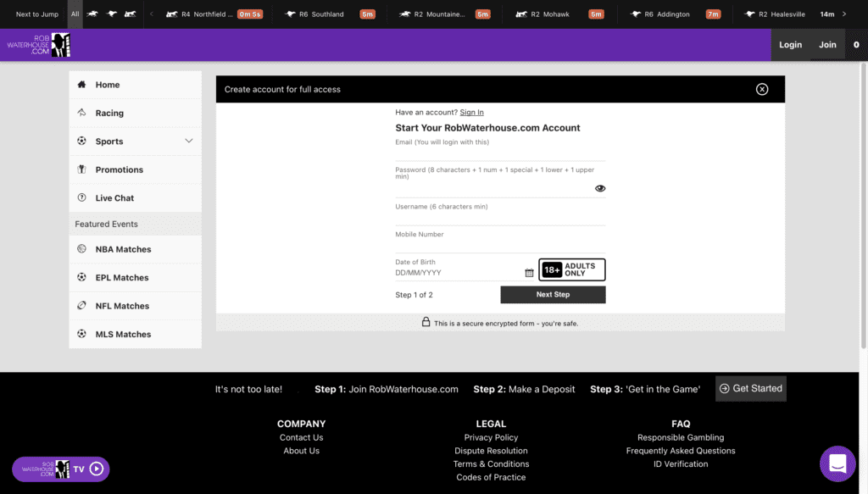Screen dimensions: 868x494
Task: Click the MLS soccer ball icon
Action: (x=82, y=334)
